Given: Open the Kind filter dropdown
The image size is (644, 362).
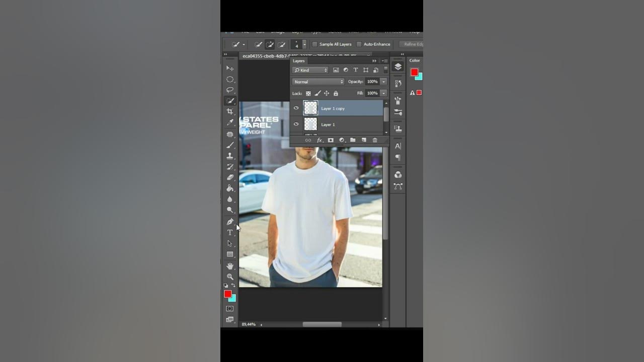Looking at the screenshot, I should tap(311, 70).
